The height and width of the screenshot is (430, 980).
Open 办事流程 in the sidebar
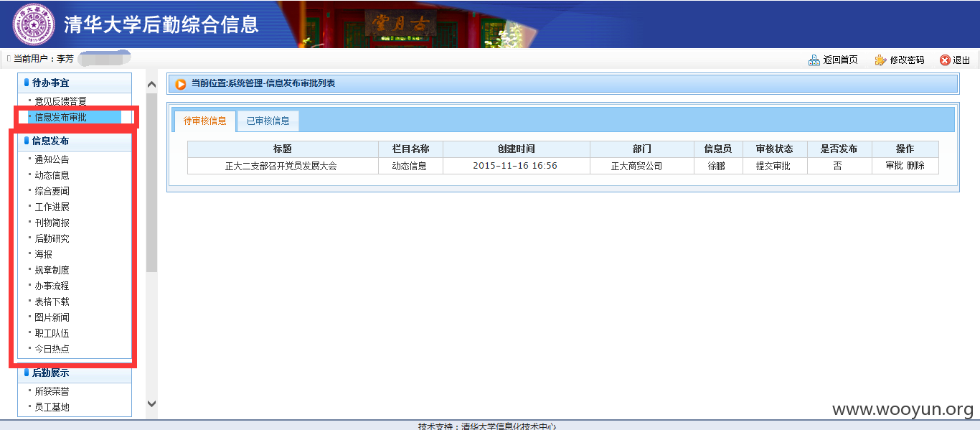[x=52, y=286]
